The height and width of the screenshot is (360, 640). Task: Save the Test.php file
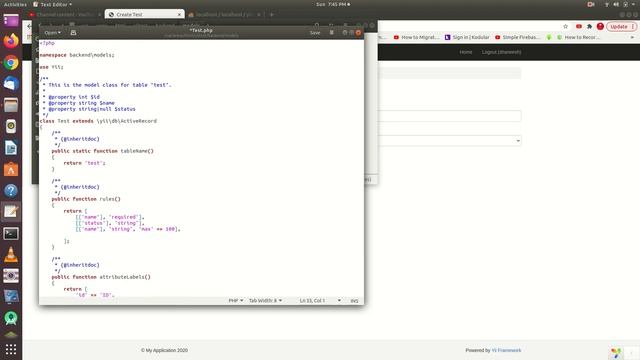pyautogui.click(x=315, y=33)
